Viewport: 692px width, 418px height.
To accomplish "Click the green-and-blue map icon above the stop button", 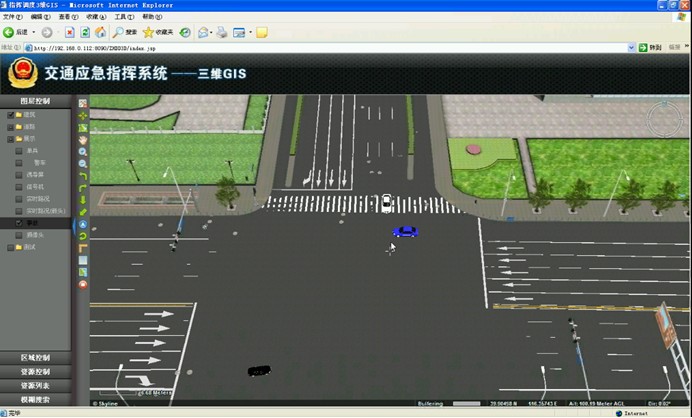I will tap(83, 272).
